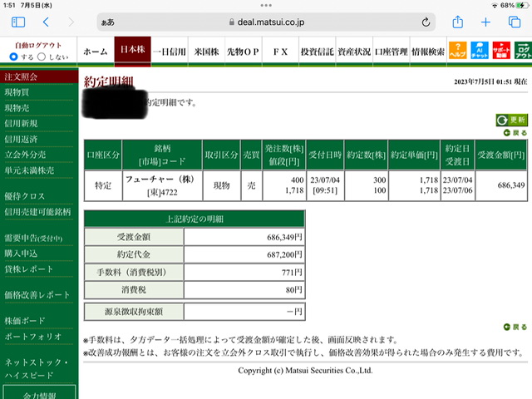Open the orange ヘルプ help icon

coord(458,51)
